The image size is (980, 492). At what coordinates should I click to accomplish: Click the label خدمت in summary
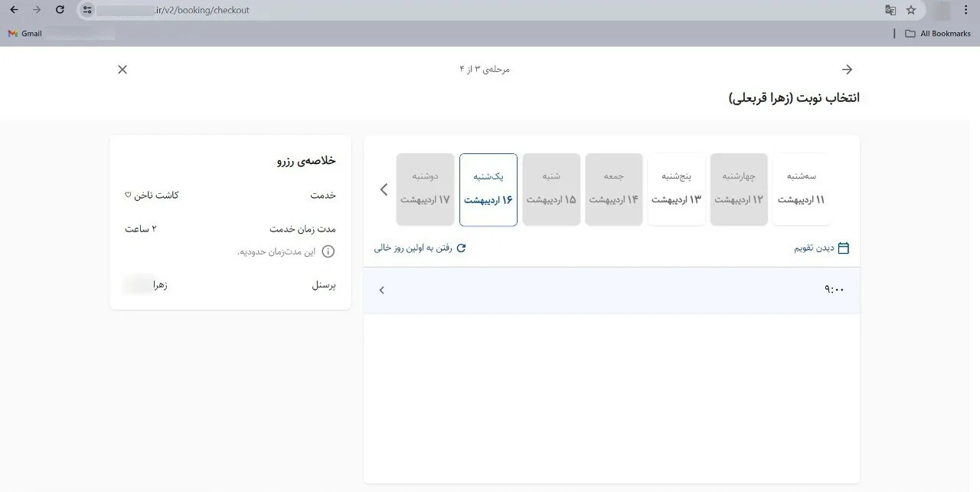(323, 195)
